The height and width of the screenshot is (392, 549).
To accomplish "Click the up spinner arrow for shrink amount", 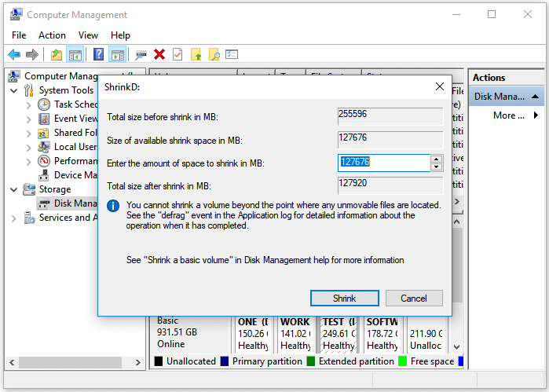I will tap(436, 159).
